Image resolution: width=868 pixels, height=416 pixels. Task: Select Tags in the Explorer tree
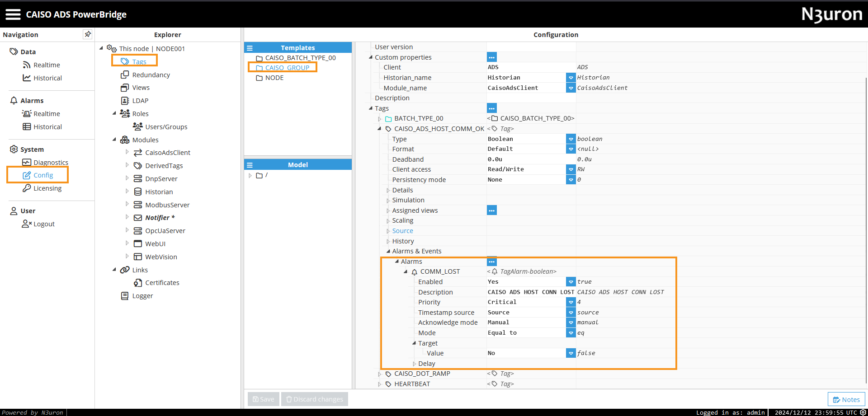tap(139, 62)
